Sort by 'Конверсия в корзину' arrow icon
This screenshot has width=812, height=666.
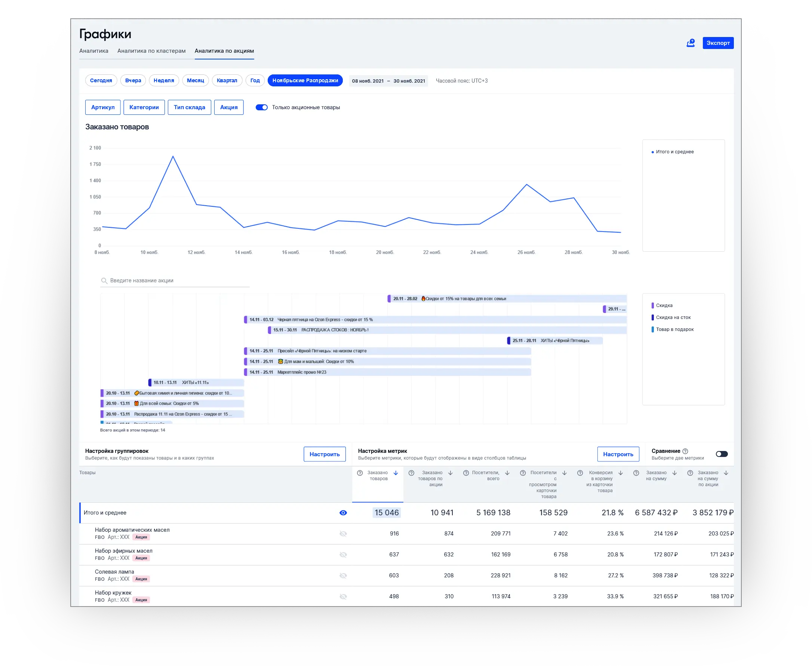pyautogui.click(x=621, y=473)
